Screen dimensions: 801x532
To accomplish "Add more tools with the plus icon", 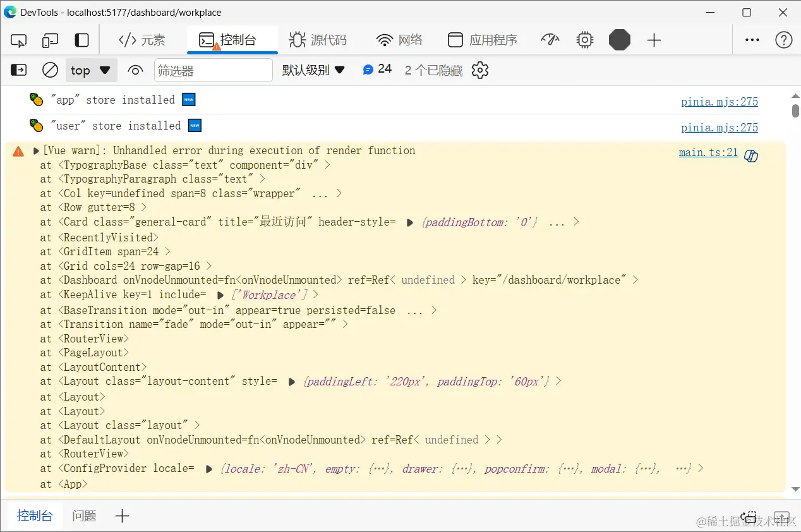I will [x=654, y=40].
